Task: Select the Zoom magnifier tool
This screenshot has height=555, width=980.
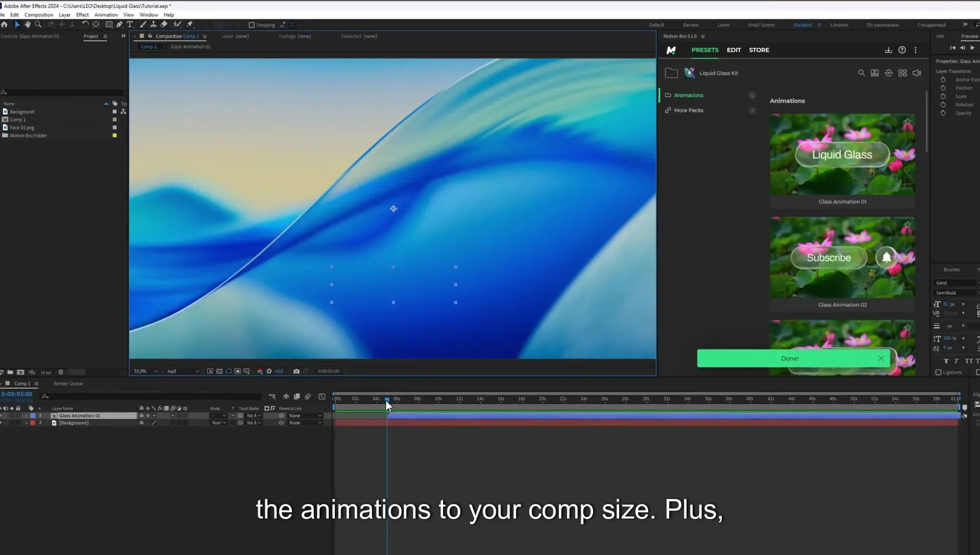Action: click(38, 24)
